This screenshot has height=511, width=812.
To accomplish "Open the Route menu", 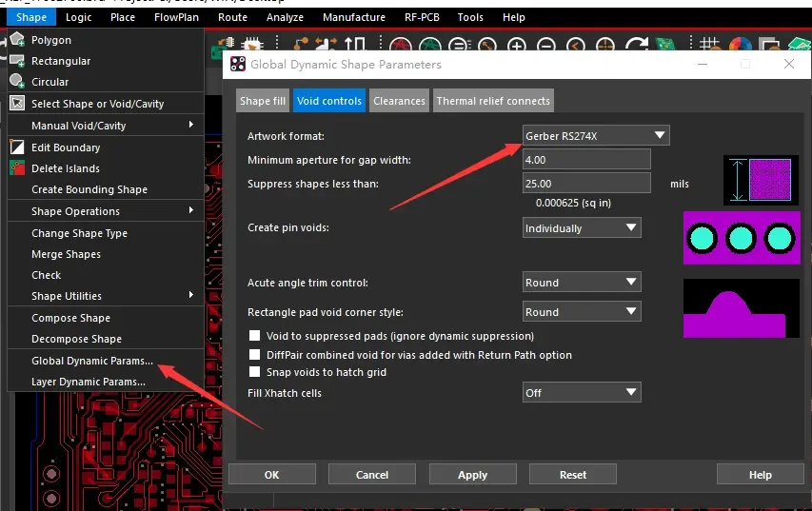I will pos(232,17).
